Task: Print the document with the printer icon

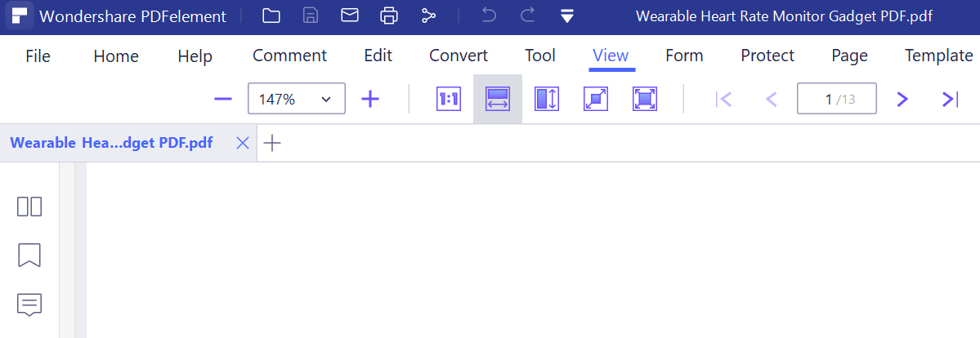Action: pos(389,16)
